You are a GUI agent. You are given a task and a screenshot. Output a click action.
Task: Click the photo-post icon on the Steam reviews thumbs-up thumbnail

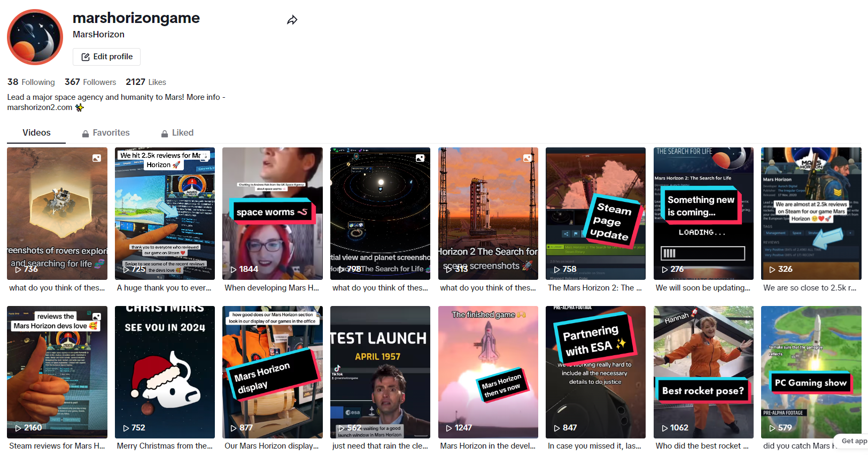click(x=97, y=317)
